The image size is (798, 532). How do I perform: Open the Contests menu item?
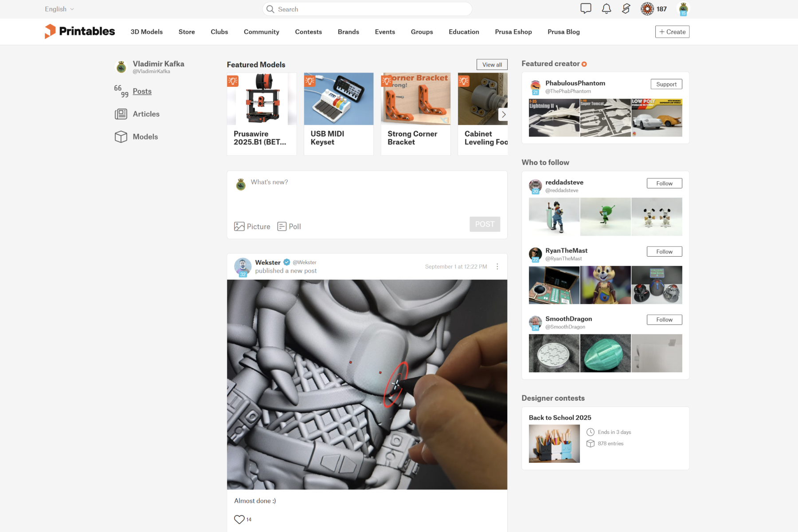coord(309,32)
